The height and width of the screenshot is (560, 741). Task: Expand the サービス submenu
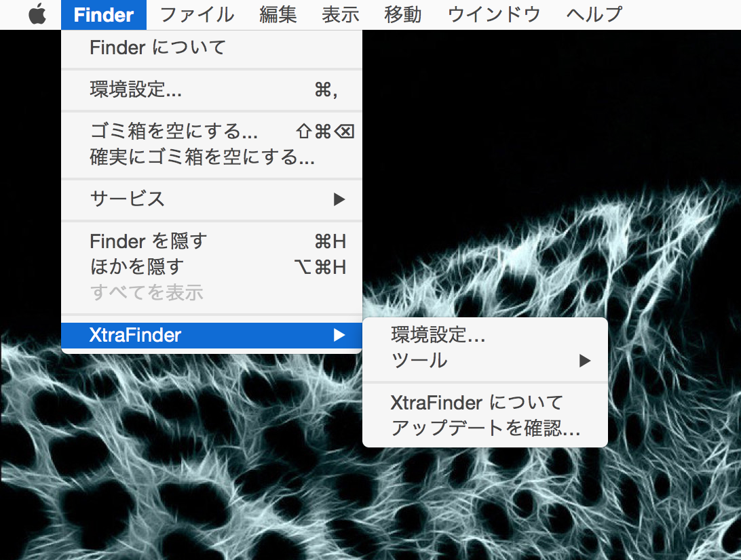click(x=212, y=199)
